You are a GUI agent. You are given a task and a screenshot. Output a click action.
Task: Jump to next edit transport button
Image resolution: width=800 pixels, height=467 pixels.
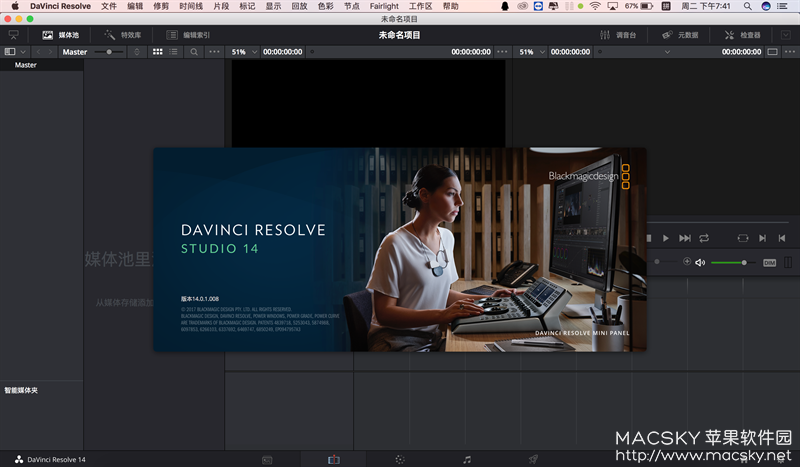[762, 238]
